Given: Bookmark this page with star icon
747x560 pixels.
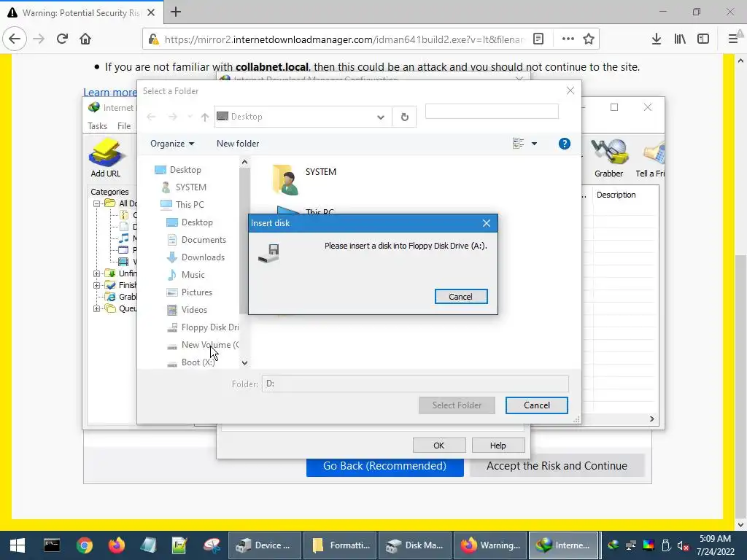Looking at the screenshot, I should [x=589, y=39].
